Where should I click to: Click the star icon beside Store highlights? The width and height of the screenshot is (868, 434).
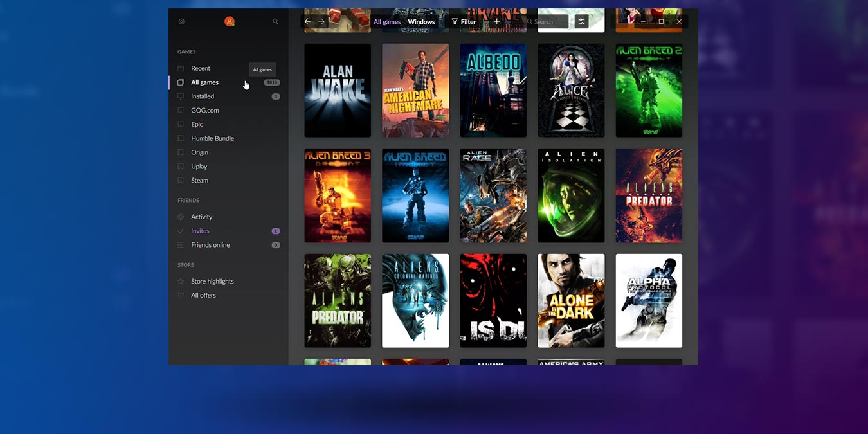(181, 281)
